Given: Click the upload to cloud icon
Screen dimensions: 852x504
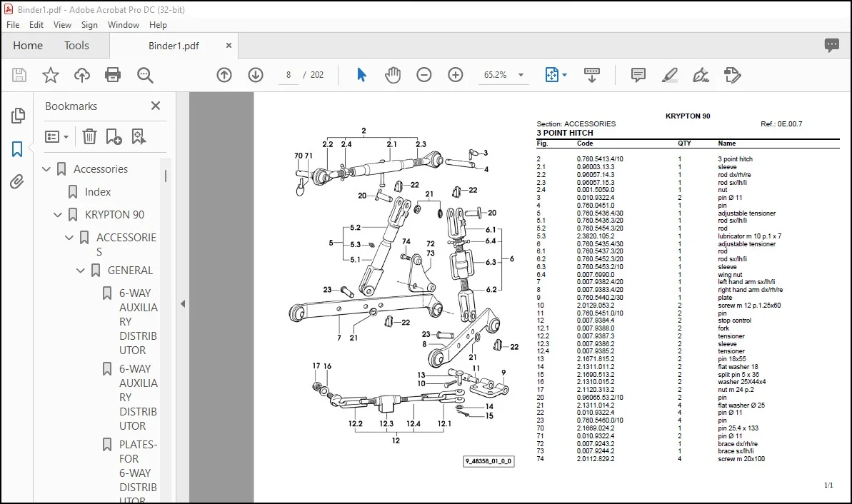Looking at the screenshot, I should [x=82, y=75].
